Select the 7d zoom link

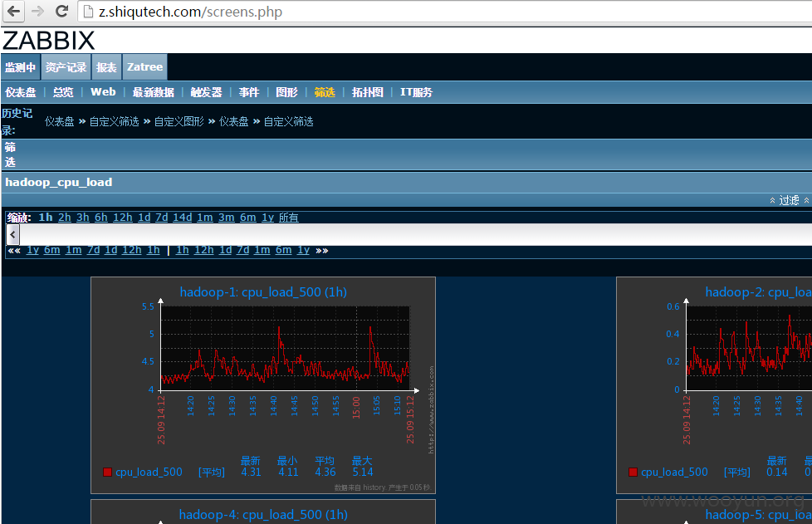pos(162,218)
